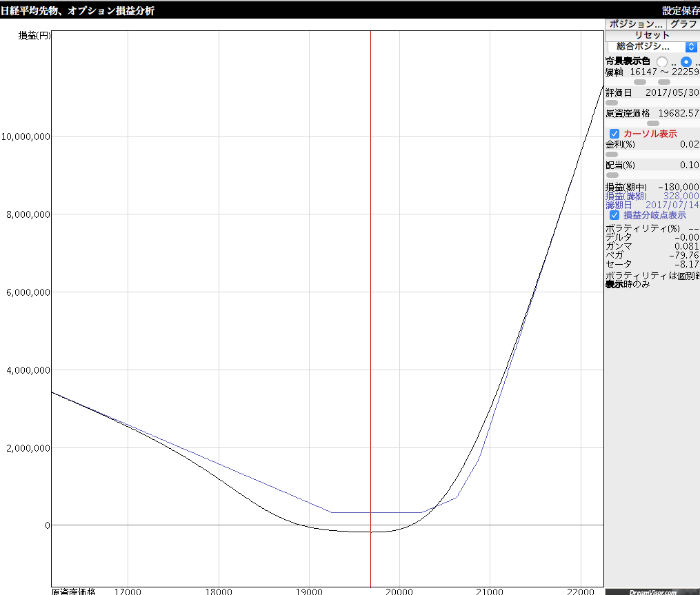Disable the 損益分岐点表示 checkbox
The height and width of the screenshot is (595, 700).
pos(614,215)
